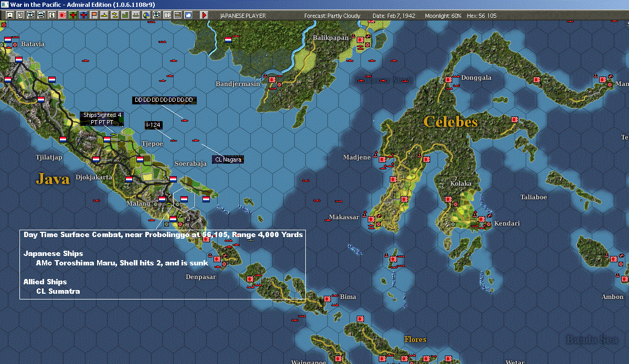The height and width of the screenshot is (364, 629).
Task: Select the Japanese base flag at Donggala
Action: click(x=449, y=79)
